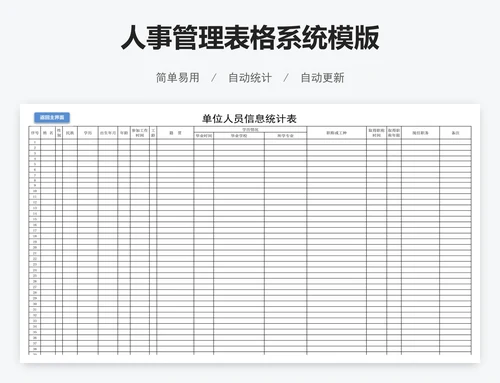Open the spreadsheet template preview image
Image resolution: width=500 pixels, height=383 pixels.
point(250,233)
